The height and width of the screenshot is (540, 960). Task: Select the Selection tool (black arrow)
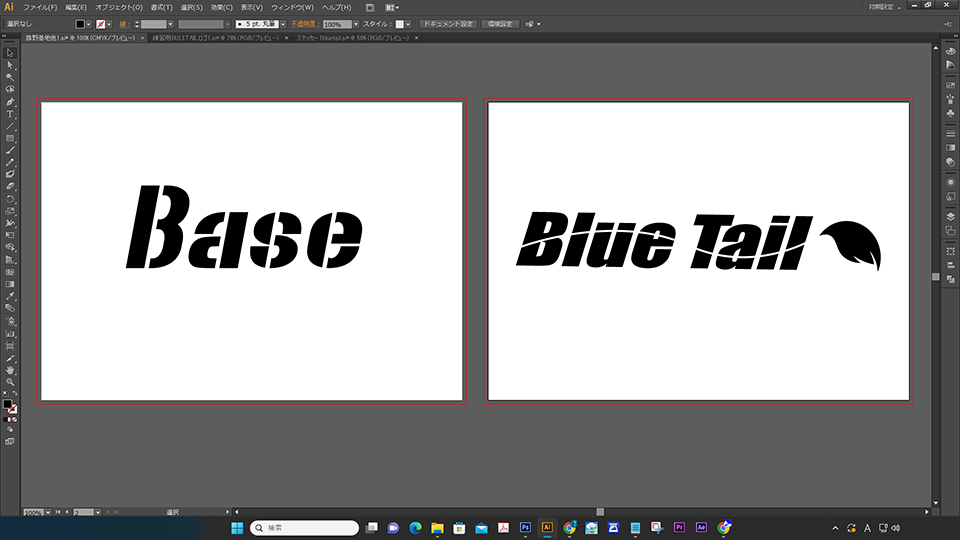(10, 52)
